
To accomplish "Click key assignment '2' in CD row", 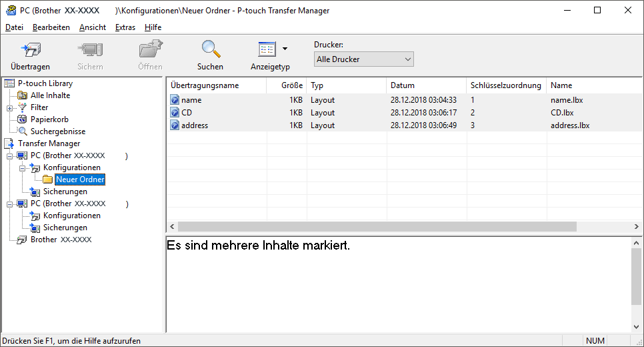I will pos(473,113).
